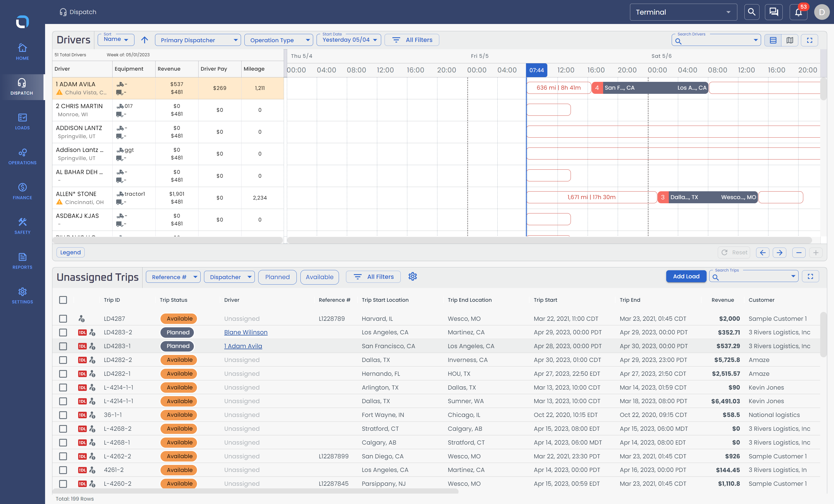Check the box for trip LD4282-2

(63, 360)
